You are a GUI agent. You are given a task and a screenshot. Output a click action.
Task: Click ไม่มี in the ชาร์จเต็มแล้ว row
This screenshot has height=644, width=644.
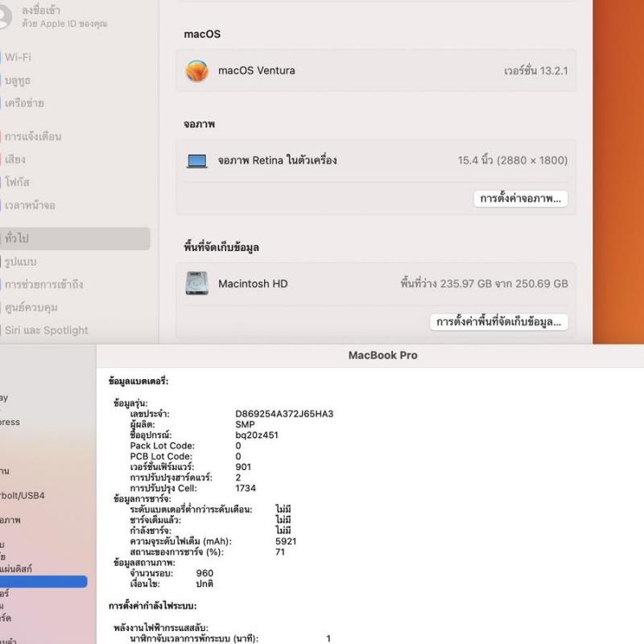point(283,520)
